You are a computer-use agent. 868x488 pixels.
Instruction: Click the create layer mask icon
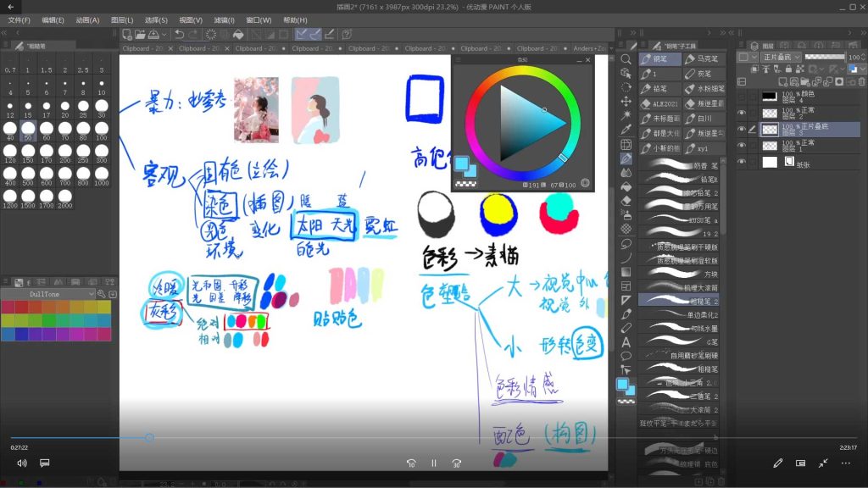(839, 82)
